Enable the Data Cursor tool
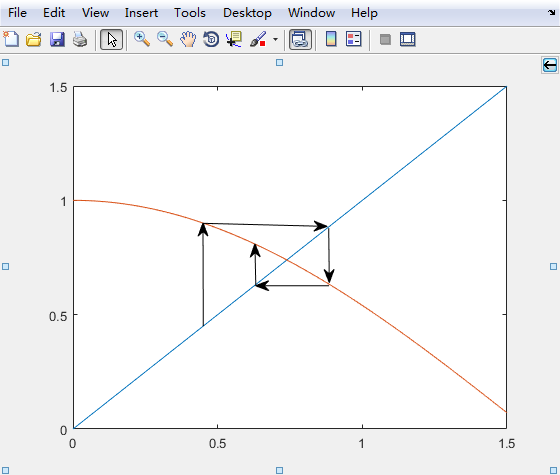 click(234, 39)
